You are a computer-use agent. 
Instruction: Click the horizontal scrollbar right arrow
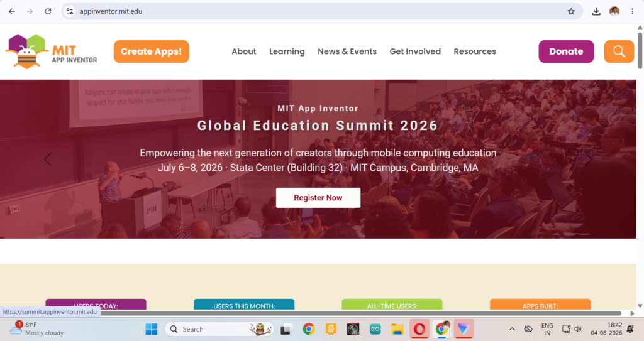[x=633, y=313]
